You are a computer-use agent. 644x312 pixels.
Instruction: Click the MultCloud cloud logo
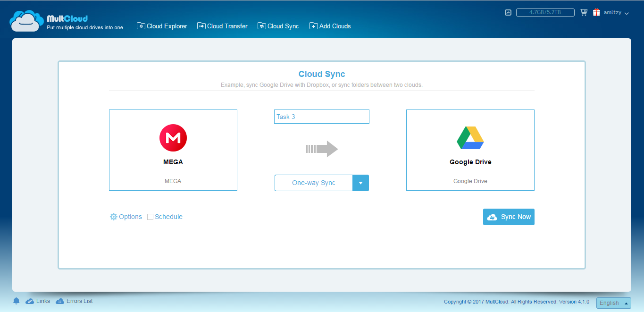pos(26,20)
